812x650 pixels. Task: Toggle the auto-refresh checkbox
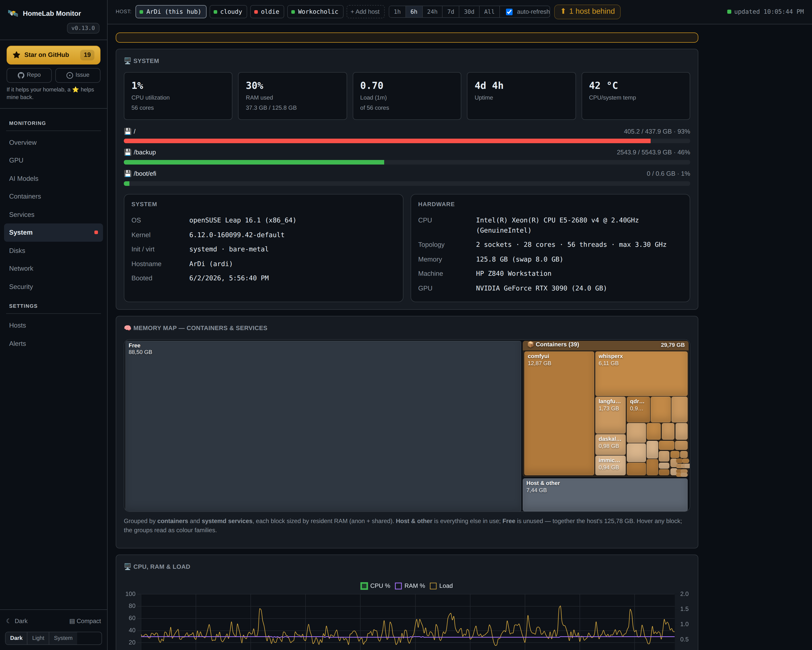click(509, 12)
